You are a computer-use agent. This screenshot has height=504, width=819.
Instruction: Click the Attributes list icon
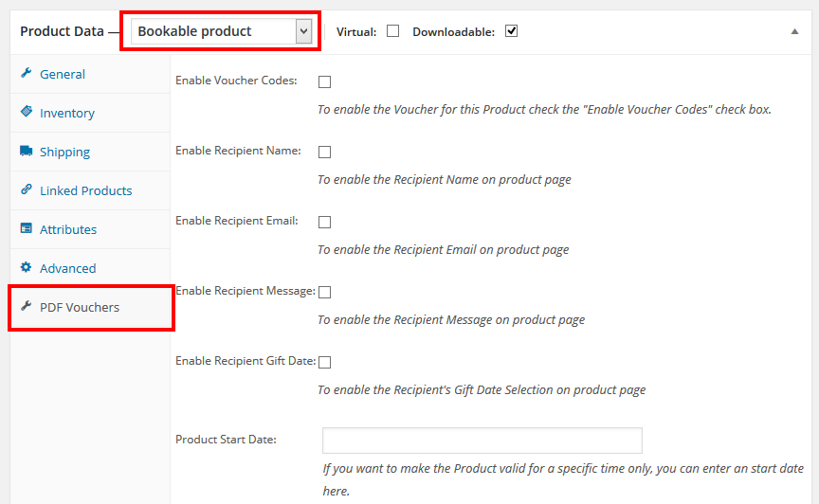[x=26, y=229]
